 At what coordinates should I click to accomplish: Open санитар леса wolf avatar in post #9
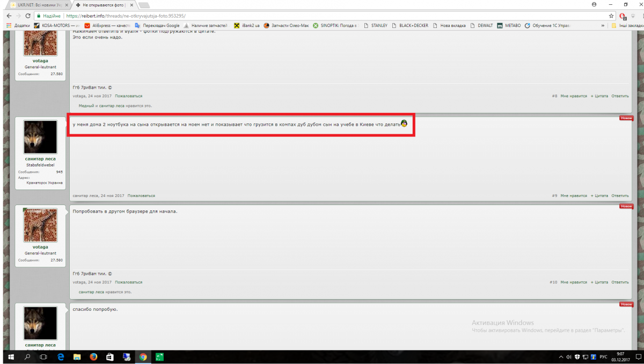(40, 137)
